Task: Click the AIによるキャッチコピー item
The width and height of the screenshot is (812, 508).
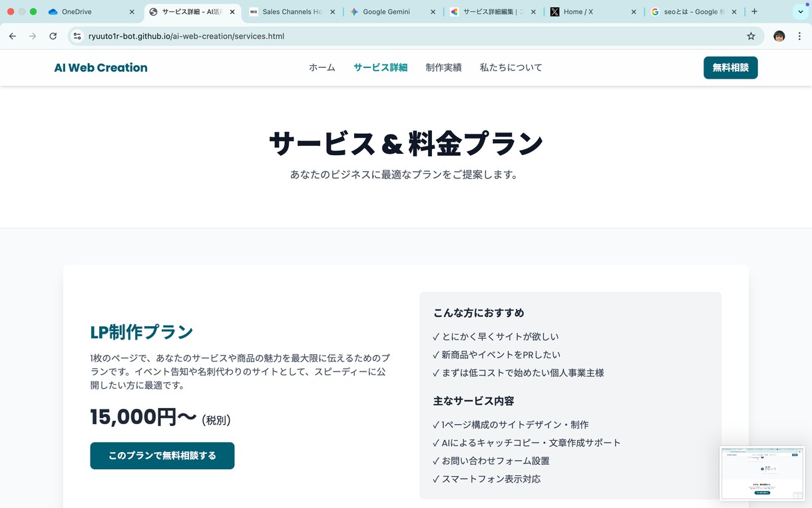Action: [x=526, y=443]
